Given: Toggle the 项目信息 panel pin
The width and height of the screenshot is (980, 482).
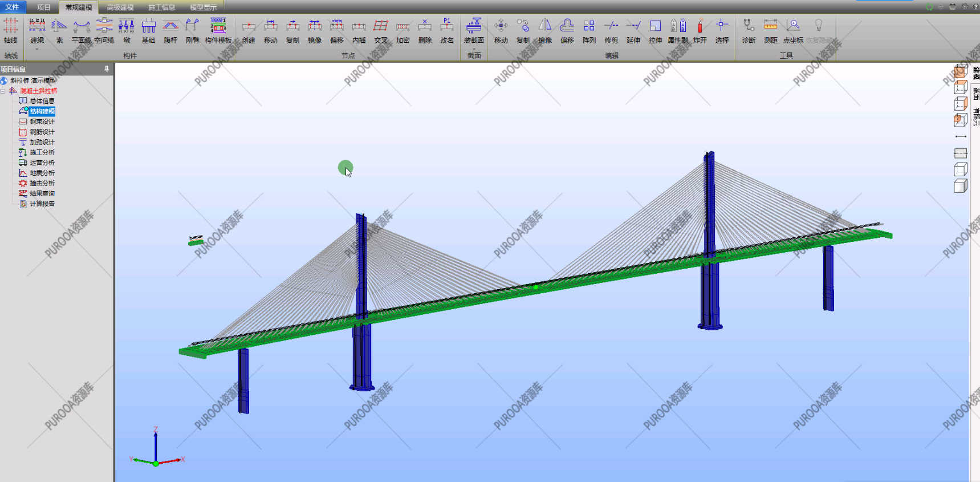Looking at the screenshot, I should pos(107,68).
